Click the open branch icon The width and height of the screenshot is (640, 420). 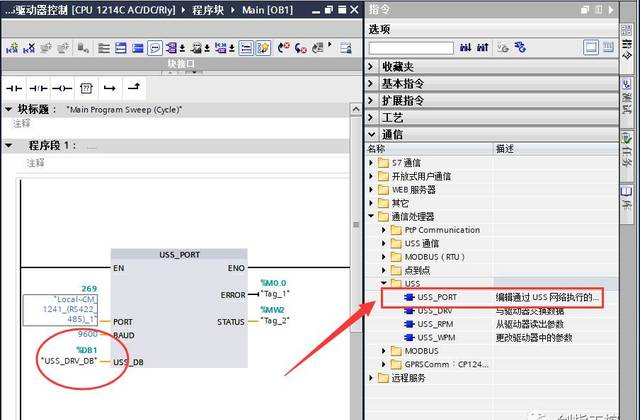pos(110,88)
